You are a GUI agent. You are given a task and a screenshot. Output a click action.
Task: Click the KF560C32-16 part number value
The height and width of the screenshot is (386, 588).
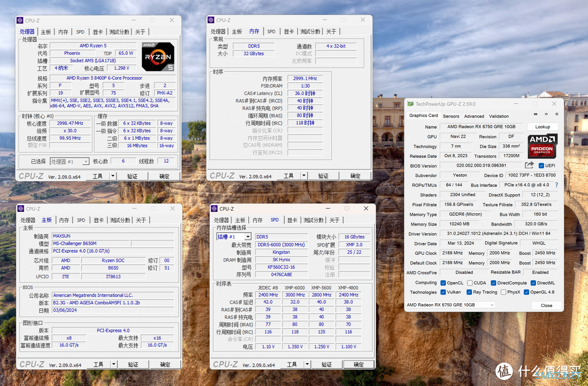[x=281, y=267]
